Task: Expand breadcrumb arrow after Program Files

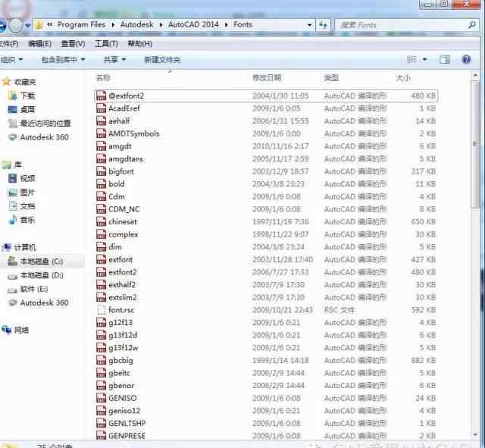Action: [113, 25]
